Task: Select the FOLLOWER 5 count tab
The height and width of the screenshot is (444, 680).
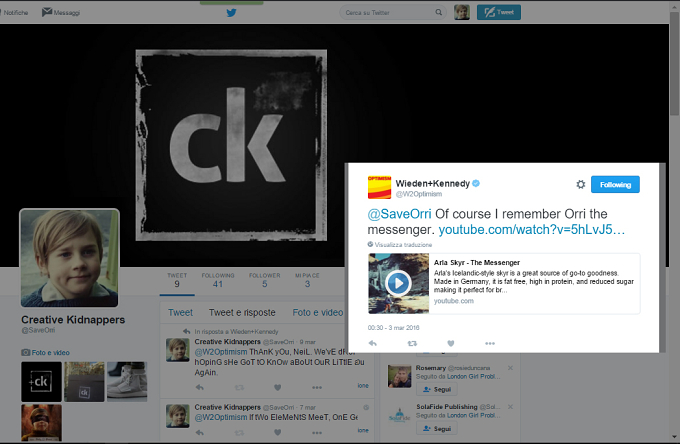Action: click(x=265, y=281)
